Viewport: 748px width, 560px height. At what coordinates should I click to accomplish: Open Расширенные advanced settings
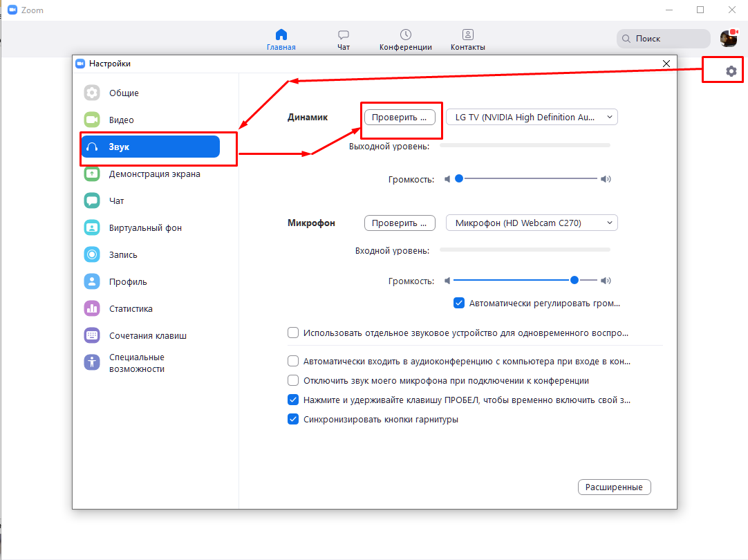615,487
